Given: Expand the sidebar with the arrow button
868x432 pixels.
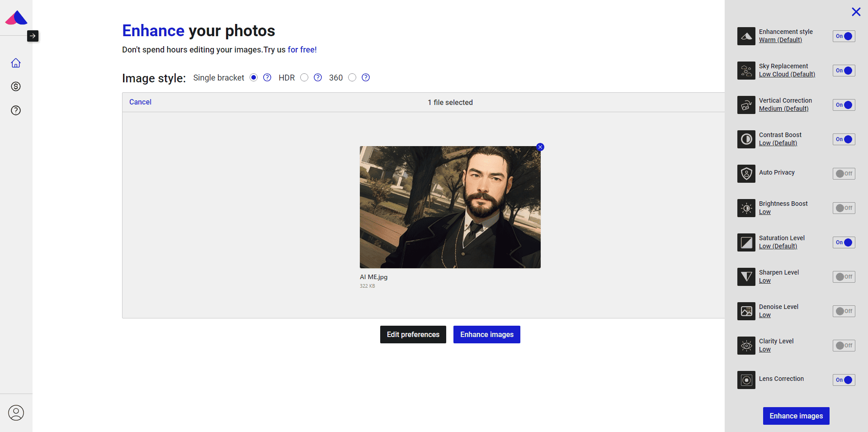Looking at the screenshot, I should click(33, 36).
